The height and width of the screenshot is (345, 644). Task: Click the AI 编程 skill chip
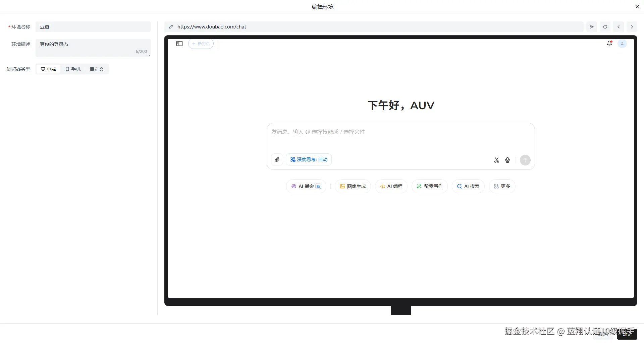click(391, 186)
